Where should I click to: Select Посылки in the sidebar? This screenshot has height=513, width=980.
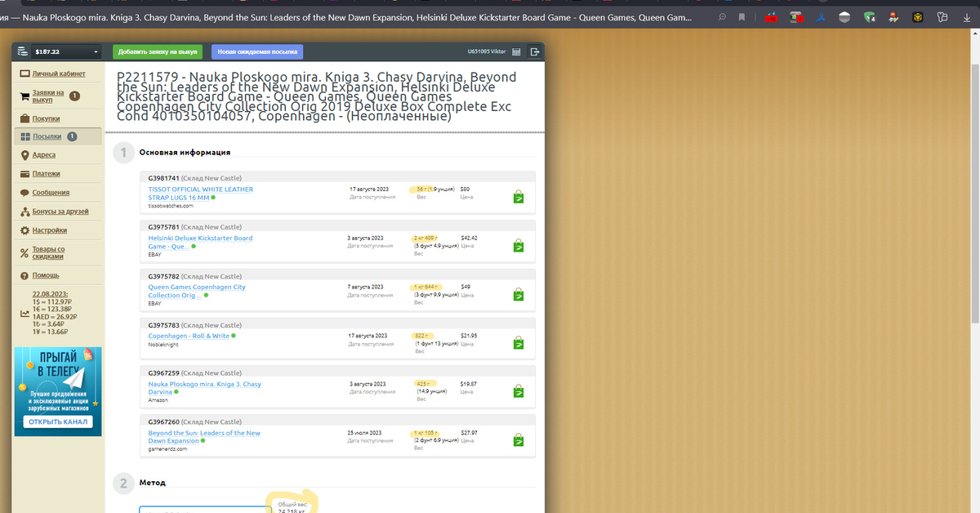[x=47, y=136]
